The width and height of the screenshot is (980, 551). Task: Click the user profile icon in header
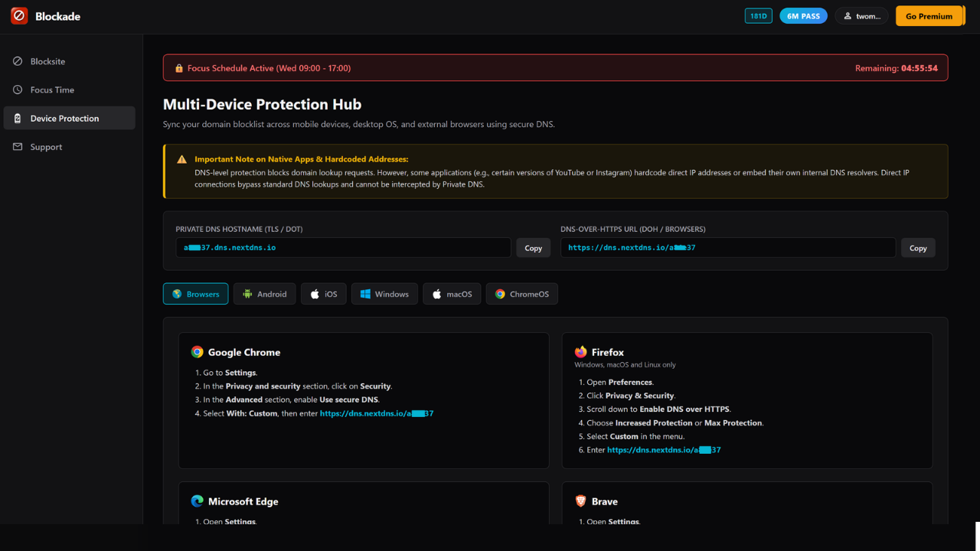click(x=848, y=16)
